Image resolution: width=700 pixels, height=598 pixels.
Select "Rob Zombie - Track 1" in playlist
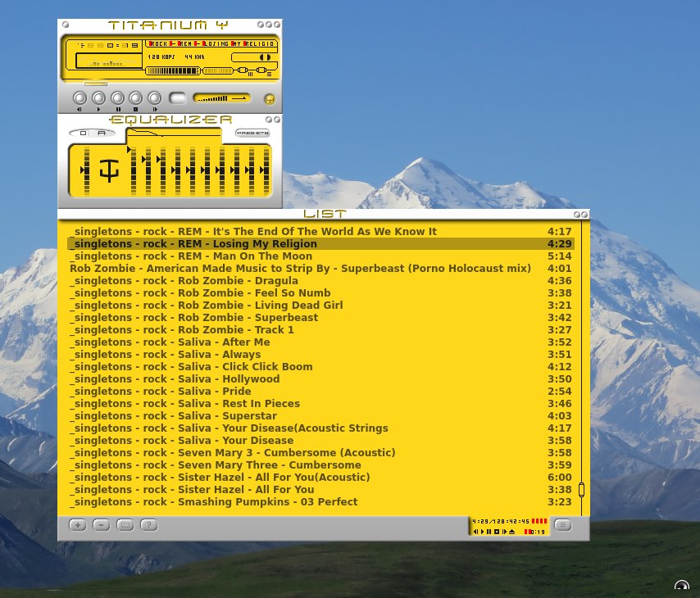pos(320,329)
